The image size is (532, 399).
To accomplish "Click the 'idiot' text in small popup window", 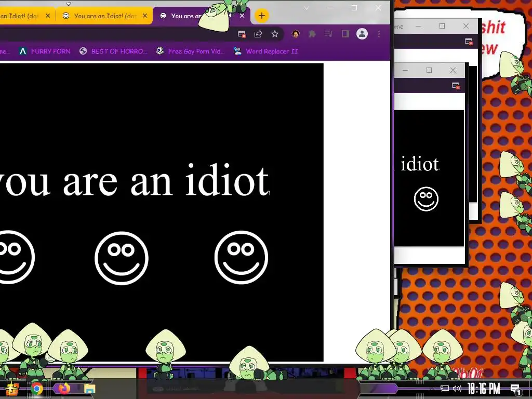I will (x=420, y=164).
